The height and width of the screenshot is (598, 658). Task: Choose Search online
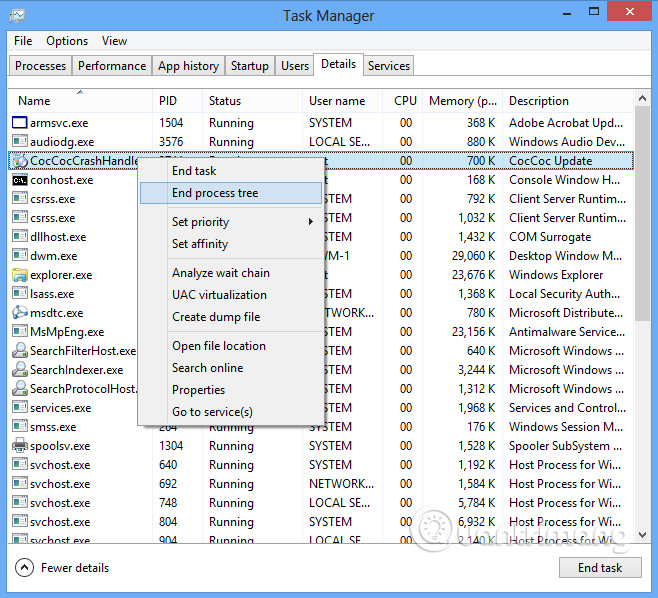pos(231,368)
